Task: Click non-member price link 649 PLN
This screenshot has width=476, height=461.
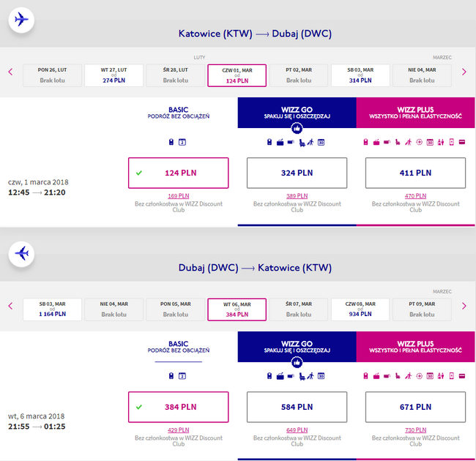Action: [x=297, y=430]
